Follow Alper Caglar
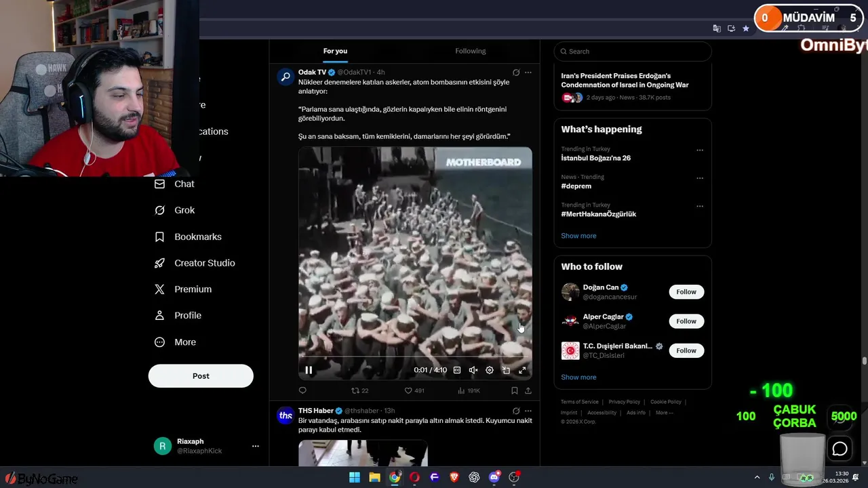 [x=686, y=321]
